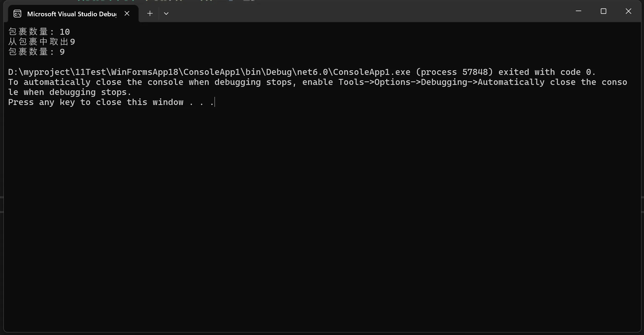Click the process 57848 text
644x335 pixels.
454,72
